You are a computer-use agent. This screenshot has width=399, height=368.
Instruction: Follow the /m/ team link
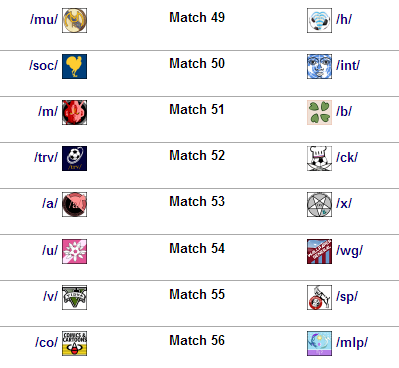(x=48, y=111)
